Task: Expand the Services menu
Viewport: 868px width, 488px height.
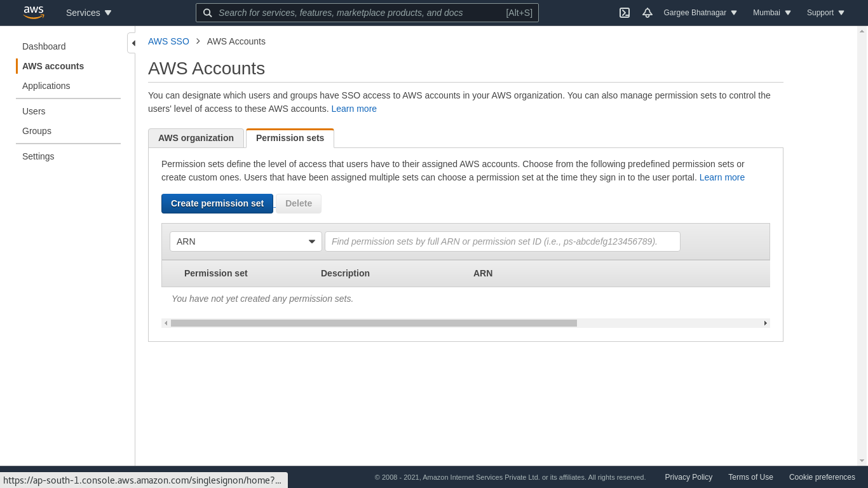Action: pos(89,13)
